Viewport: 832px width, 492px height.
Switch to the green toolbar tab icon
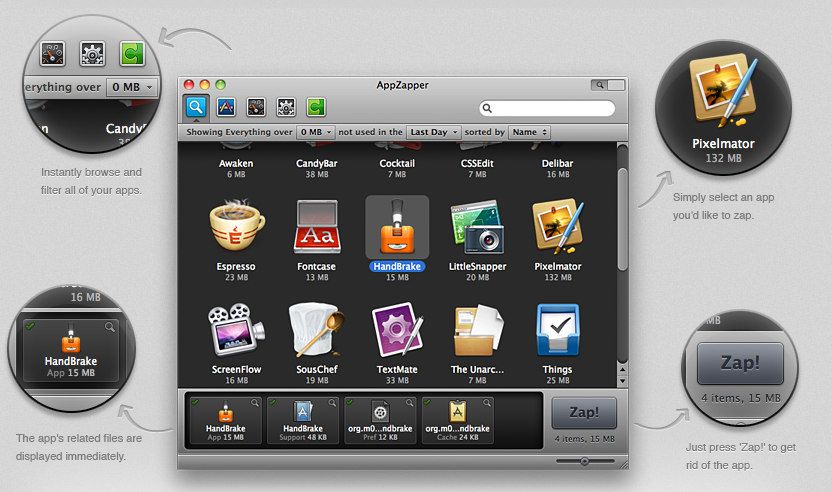(316, 107)
